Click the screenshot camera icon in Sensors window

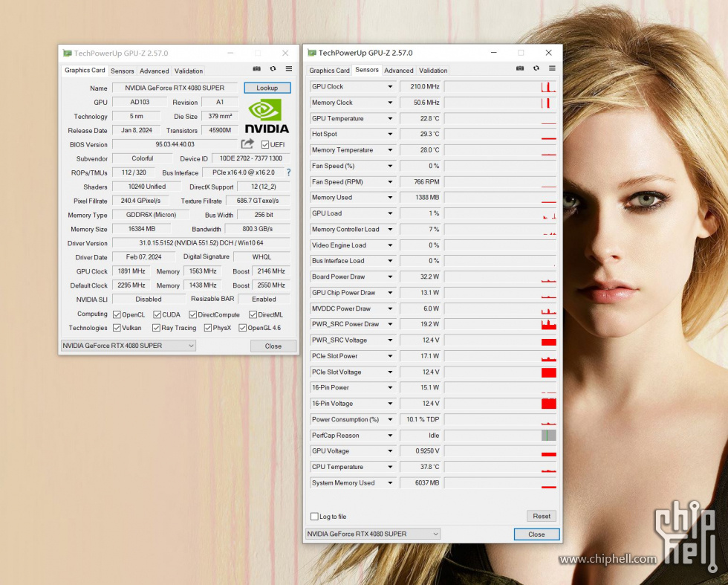coord(520,68)
